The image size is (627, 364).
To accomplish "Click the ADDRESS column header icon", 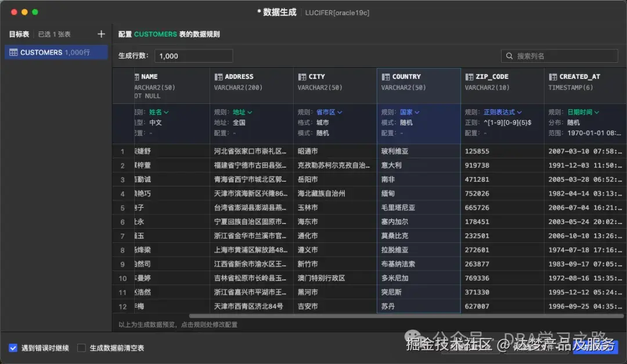I will 218,77.
